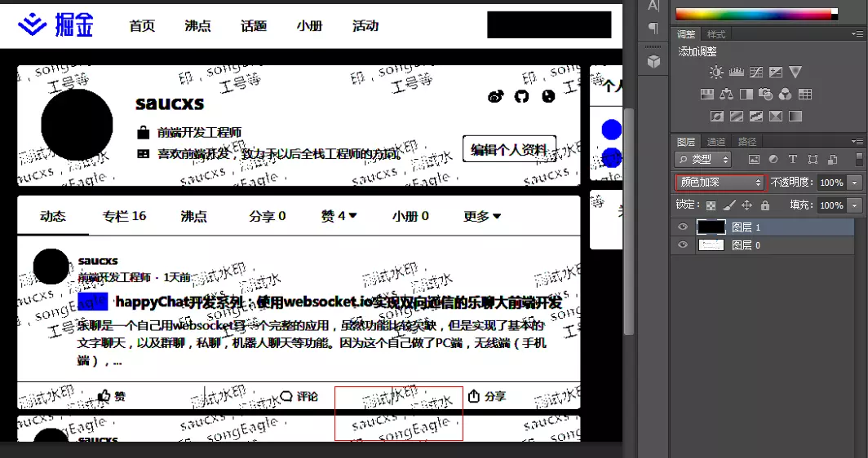
Task: Add an Invert adjustment layer
Action: [x=717, y=117]
